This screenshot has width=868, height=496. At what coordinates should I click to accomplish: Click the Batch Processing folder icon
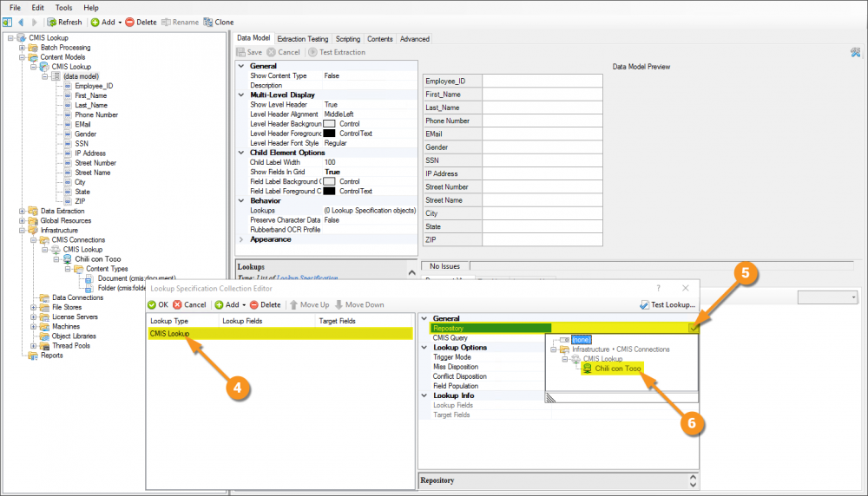33,48
